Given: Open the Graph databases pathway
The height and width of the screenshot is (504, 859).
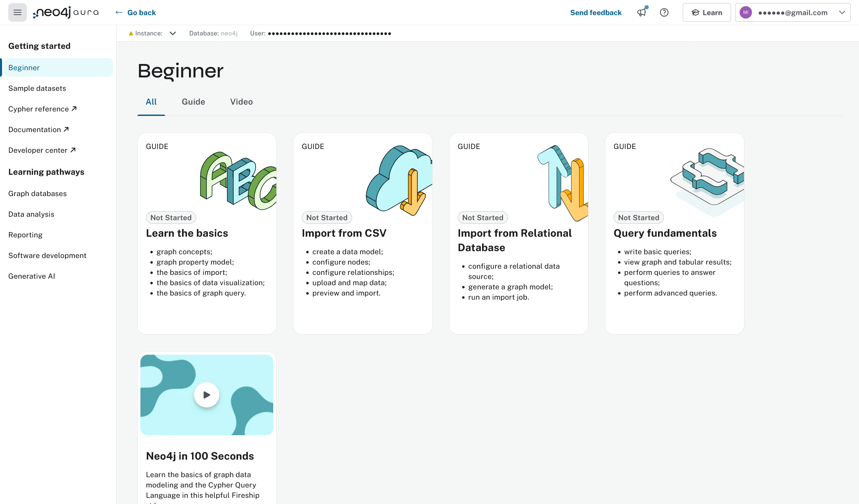Looking at the screenshot, I should click(x=38, y=194).
